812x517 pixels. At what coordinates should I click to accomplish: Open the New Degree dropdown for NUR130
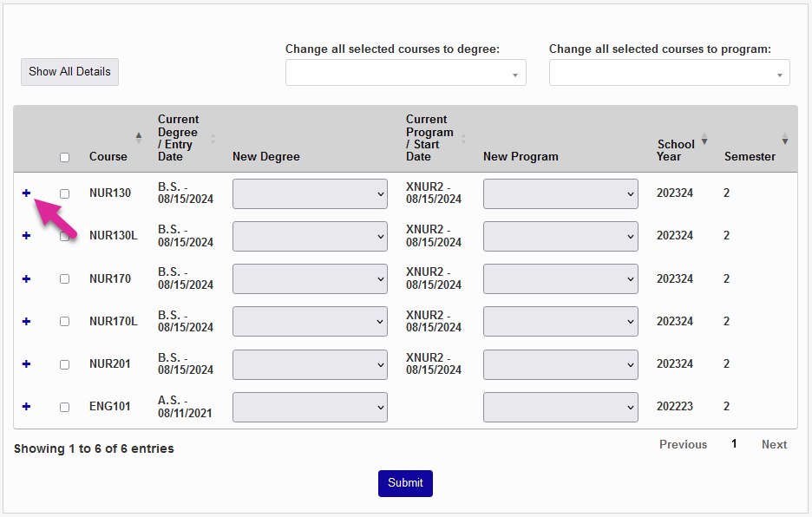coord(310,193)
